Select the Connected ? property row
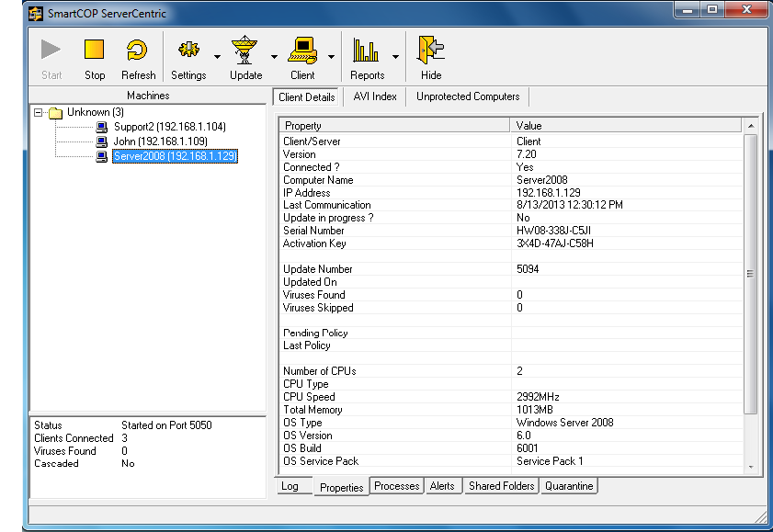The height and width of the screenshot is (532, 773). pyautogui.click(x=511, y=167)
